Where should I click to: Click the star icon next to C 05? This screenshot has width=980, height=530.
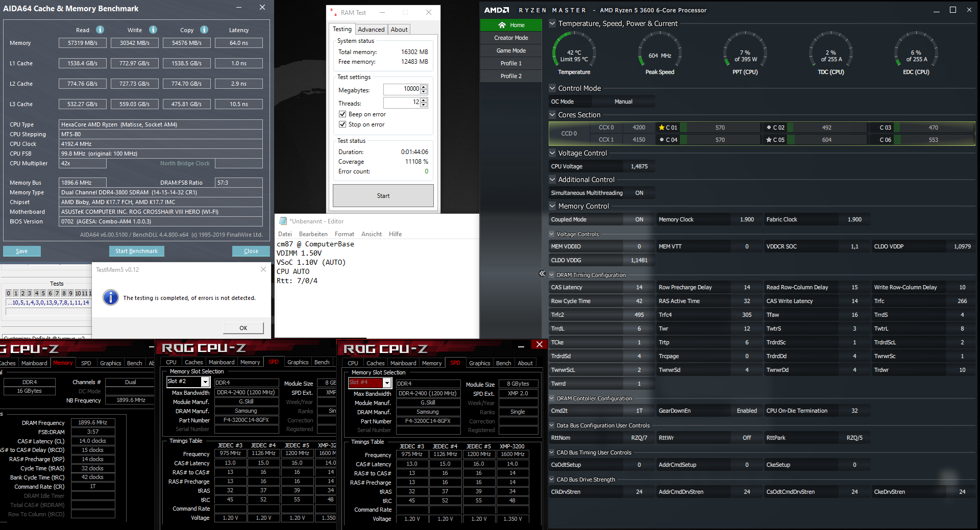pyautogui.click(x=769, y=140)
